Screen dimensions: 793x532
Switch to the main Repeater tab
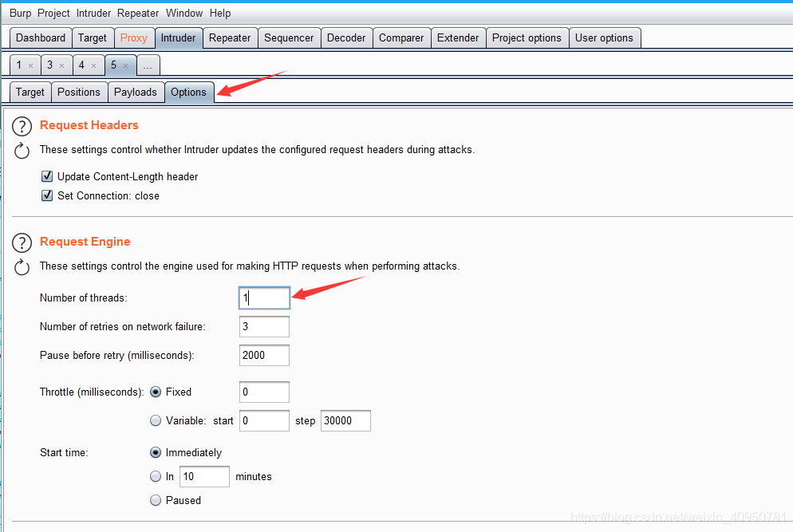[x=230, y=38]
